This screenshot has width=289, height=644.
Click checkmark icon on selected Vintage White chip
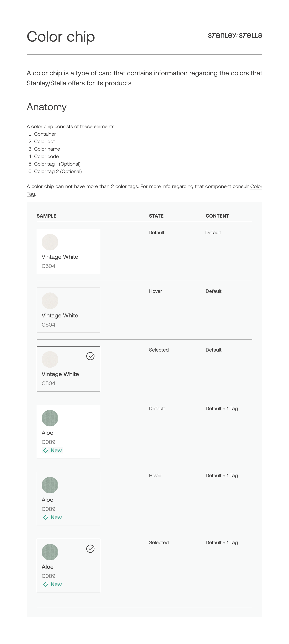coord(90,356)
